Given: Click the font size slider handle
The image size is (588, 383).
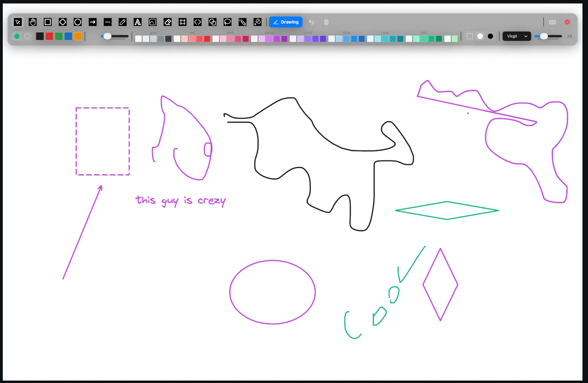Looking at the screenshot, I should tap(544, 36).
